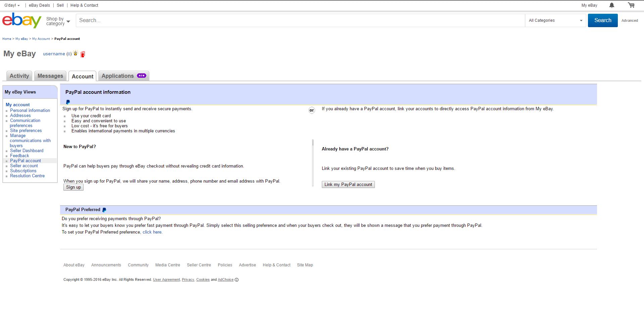Click 'New to PayPal?' heading
Viewport: 644px width, 319px height.
pyautogui.click(x=80, y=147)
